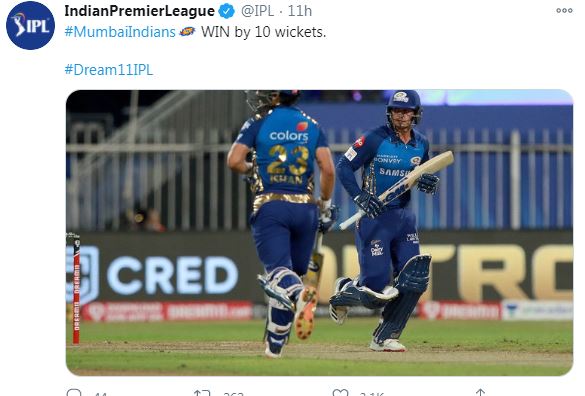
Task: Click the blue verified badge
Action: coord(226,11)
